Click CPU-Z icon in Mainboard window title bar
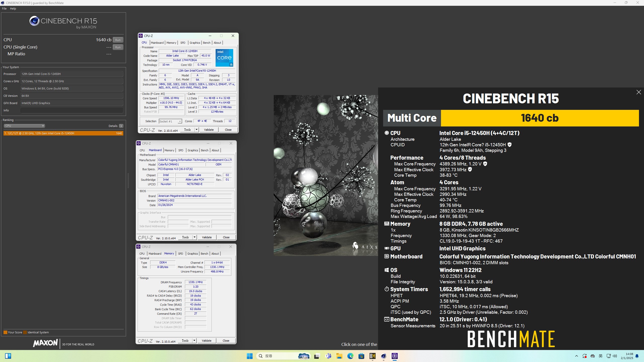This screenshot has width=644, height=362. click(139, 144)
